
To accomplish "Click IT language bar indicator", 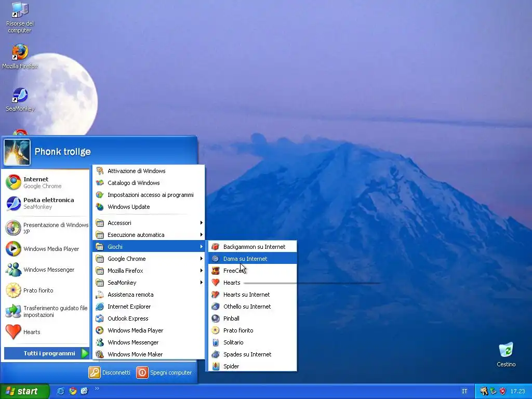I will pyautogui.click(x=464, y=391).
